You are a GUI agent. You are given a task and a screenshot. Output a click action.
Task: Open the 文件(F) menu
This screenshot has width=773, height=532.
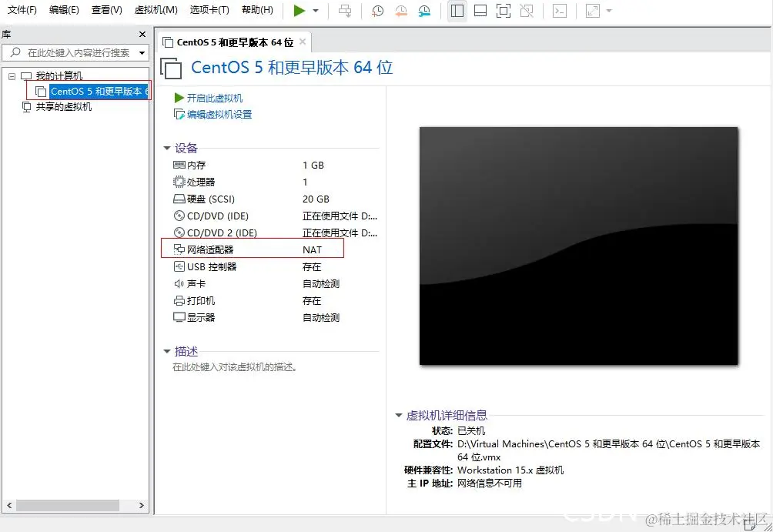pyautogui.click(x=22, y=10)
